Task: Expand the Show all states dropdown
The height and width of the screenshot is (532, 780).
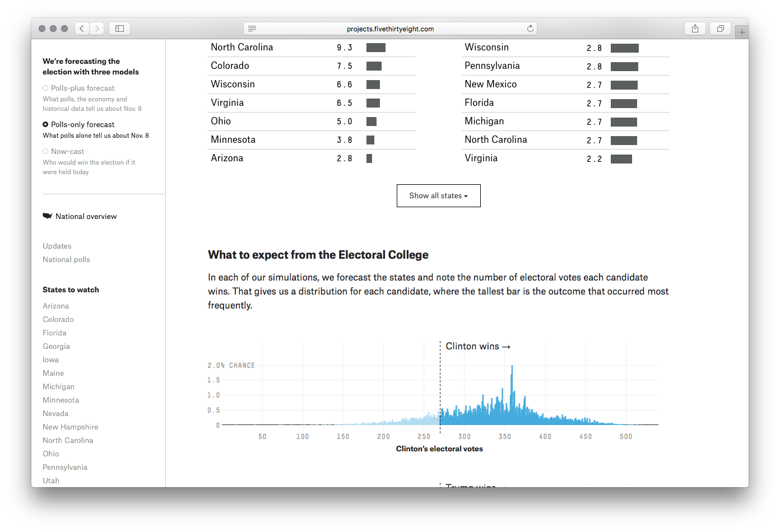Action: [x=438, y=195]
